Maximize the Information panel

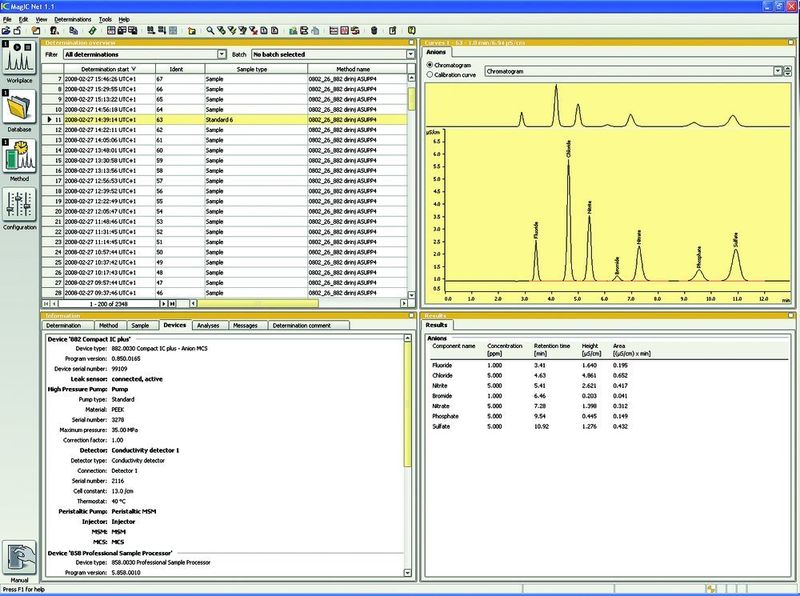(412, 316)
